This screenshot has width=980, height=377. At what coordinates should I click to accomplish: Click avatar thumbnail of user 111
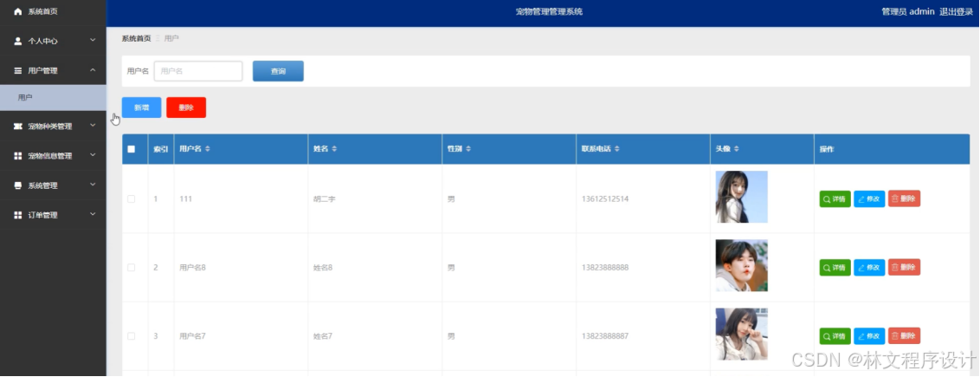tap(741, 197)
